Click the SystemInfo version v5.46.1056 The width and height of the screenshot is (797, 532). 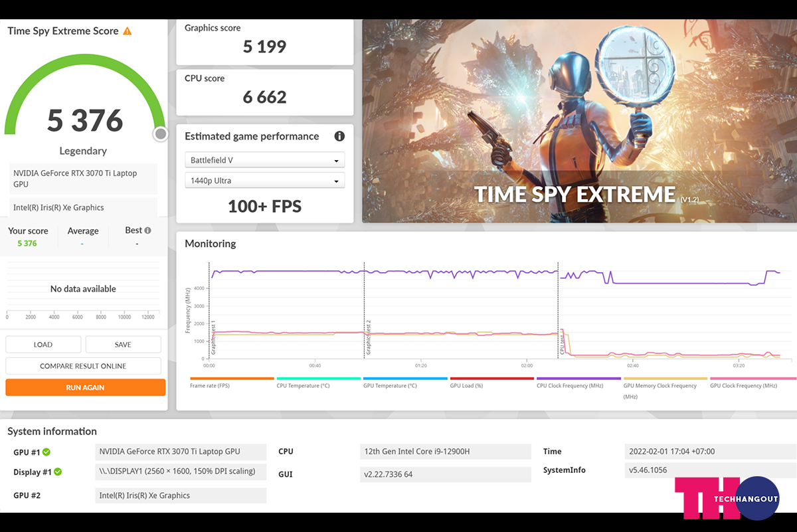711,470
